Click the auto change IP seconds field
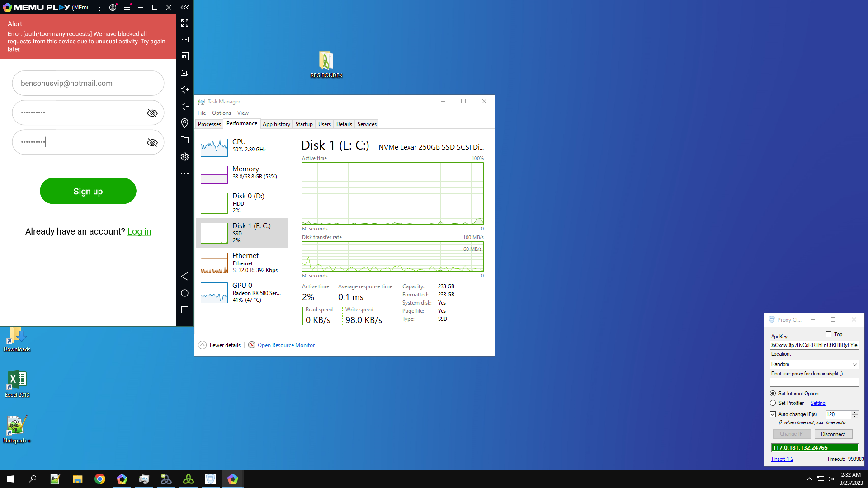The height and width of the screenshot is (488, 868). tap(838, 414)
